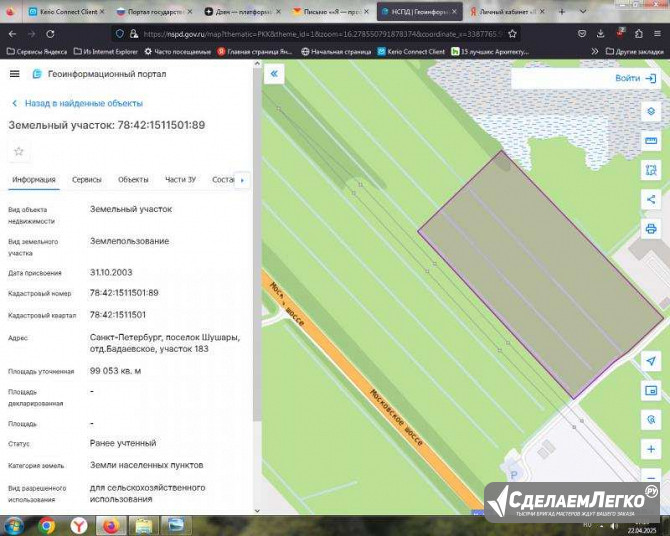Image resolution: width=670 pixels, height=536 pixels.
Task: Select the area search tool
Action: coord(651,170)
